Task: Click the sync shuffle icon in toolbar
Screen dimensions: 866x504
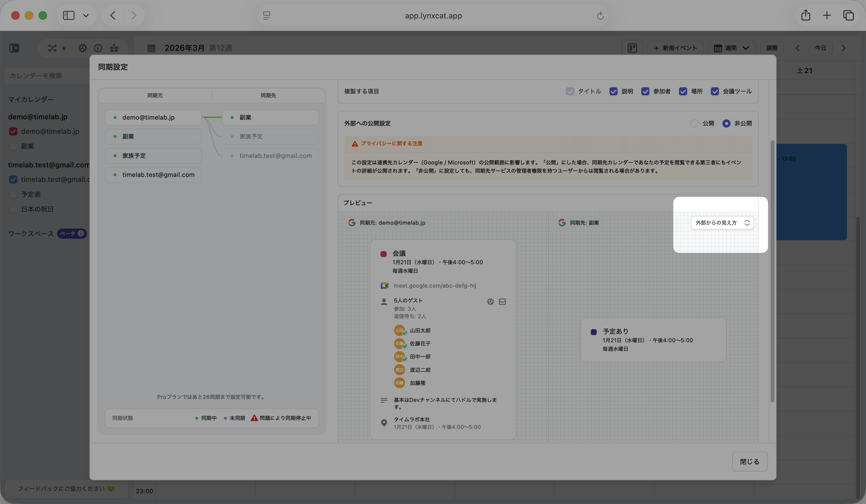Action: 52,48
